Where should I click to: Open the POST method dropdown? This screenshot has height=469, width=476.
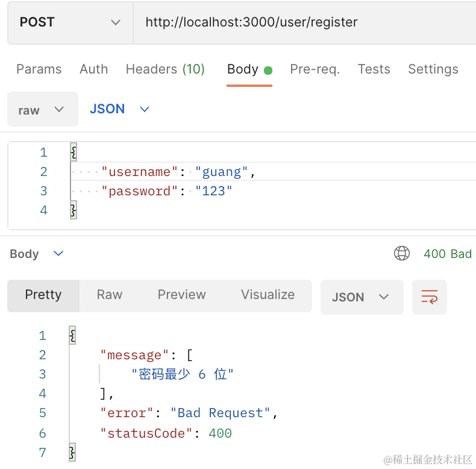(x=70, y=23)
